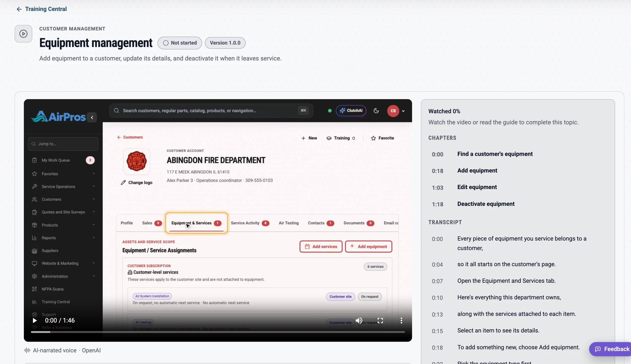The height and width of the screenshot is (364, 631).
Task: Collapse the AirPros sidebar chevron
Action: (x=92, y=117)
